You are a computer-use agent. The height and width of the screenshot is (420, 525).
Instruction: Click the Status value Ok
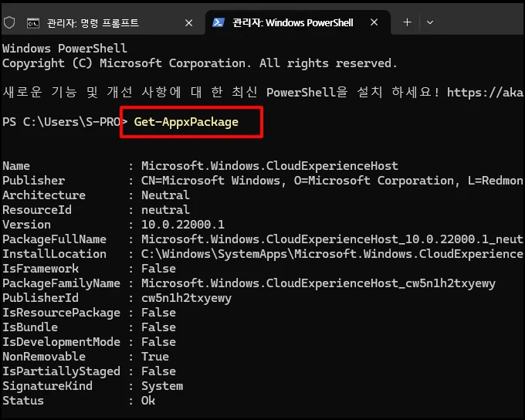[x=148, y=401]
